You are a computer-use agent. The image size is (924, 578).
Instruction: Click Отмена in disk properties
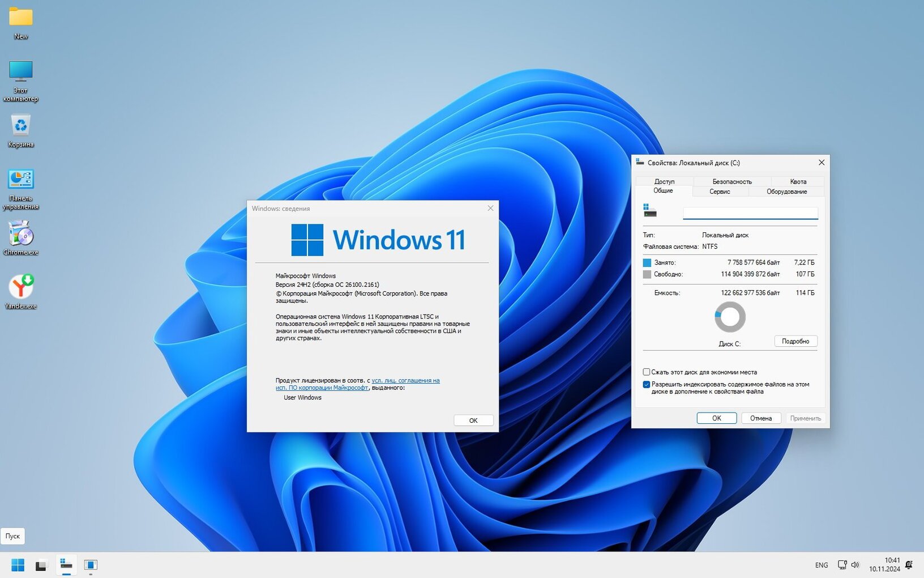pos(761,418)
